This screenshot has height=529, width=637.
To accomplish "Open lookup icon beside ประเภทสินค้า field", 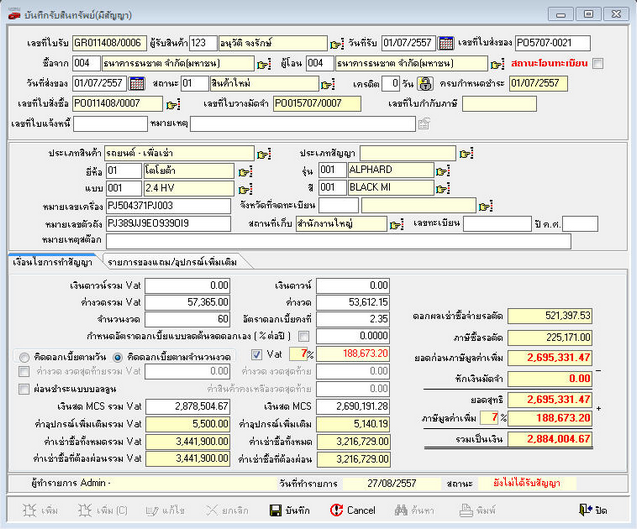I will pyautogui.click(x=264, y=154).
